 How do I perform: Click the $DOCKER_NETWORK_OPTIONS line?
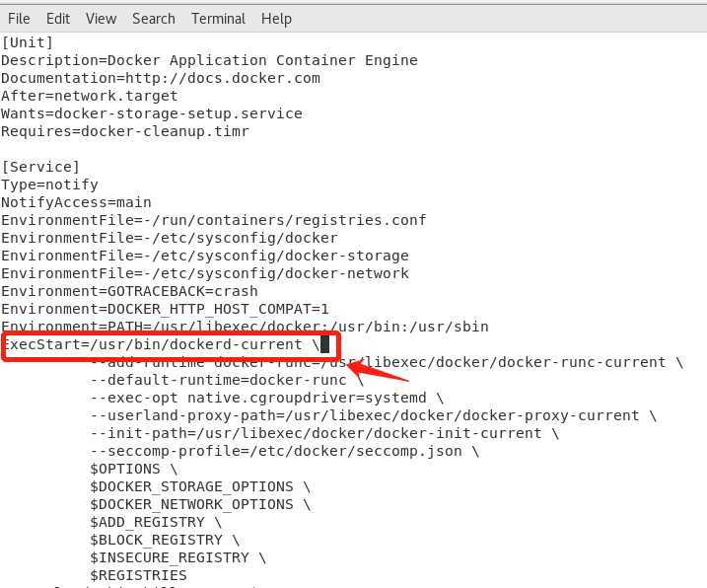[200, 504]
